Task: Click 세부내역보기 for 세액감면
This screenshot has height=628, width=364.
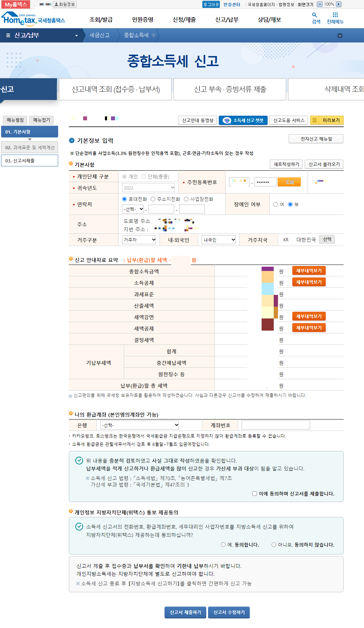Action: [309, 316]
